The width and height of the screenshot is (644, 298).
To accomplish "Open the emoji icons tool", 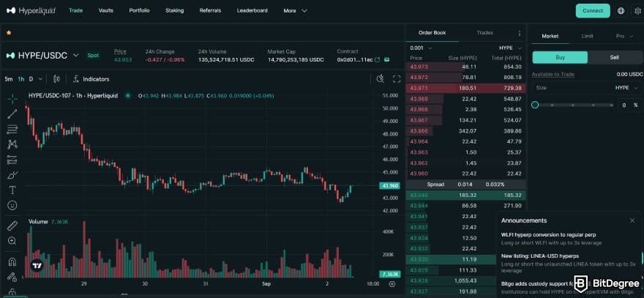I will tap(12, 205).
